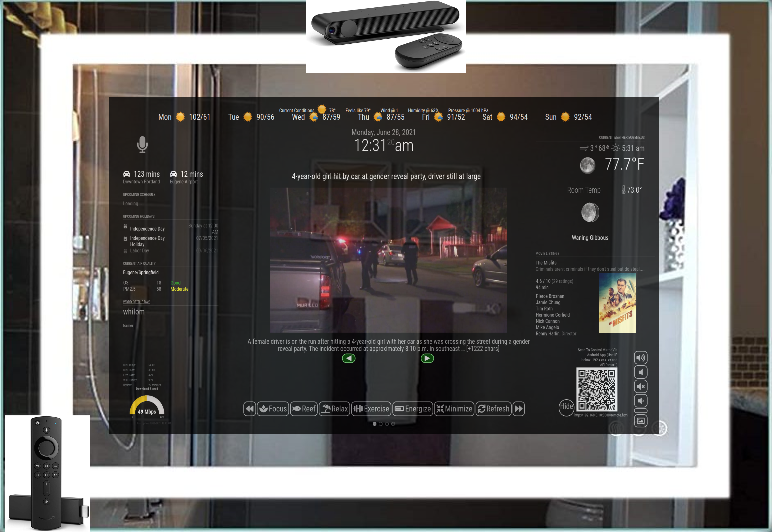The image size is (772, 532).
Task: Click the fast-forward double-arrow page button
Action: [x=519, y=409]
